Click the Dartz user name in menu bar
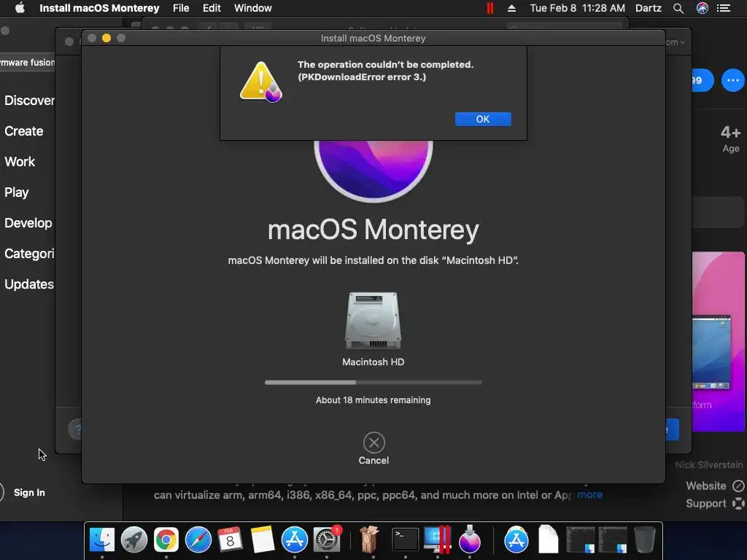Screen dimensions: 747x560 [x=649, y=8]
